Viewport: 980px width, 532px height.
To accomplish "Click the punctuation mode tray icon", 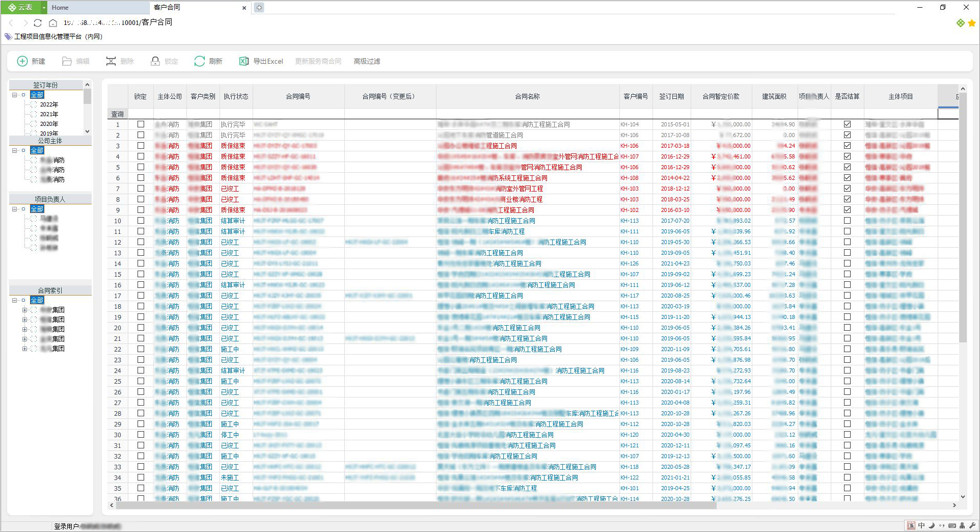I will click(x=942, y=525).
